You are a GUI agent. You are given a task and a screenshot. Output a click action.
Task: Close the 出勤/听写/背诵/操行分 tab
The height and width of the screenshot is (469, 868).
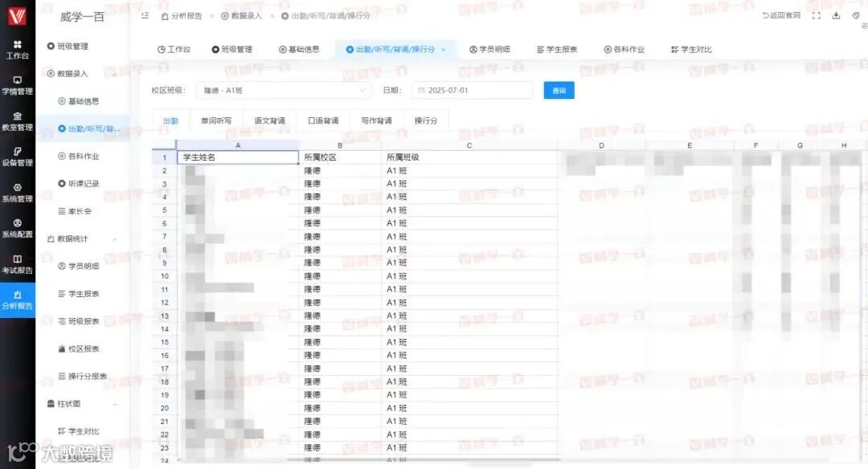pyautogui.click(x=444, y=50)
